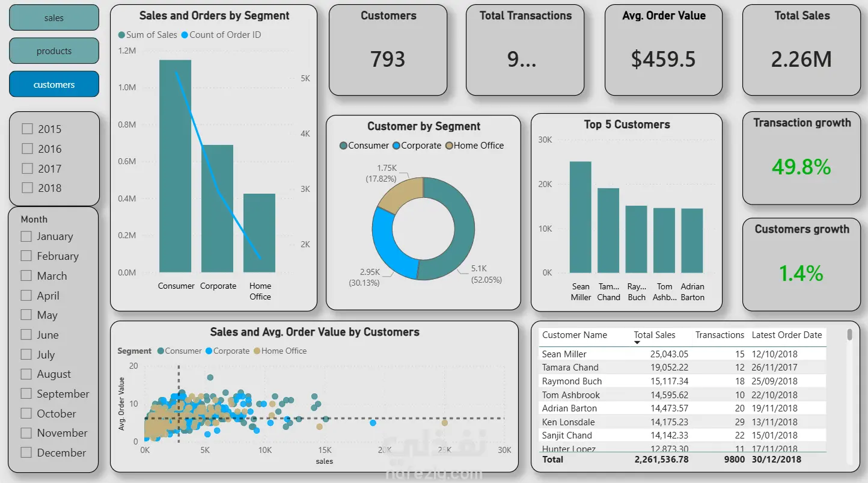Tick the August checkbox

pyautogui.click(x=26, y=374)
